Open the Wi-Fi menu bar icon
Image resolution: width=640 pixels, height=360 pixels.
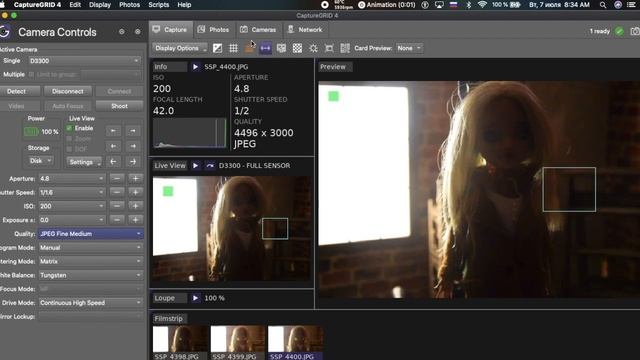coord(482,5)
